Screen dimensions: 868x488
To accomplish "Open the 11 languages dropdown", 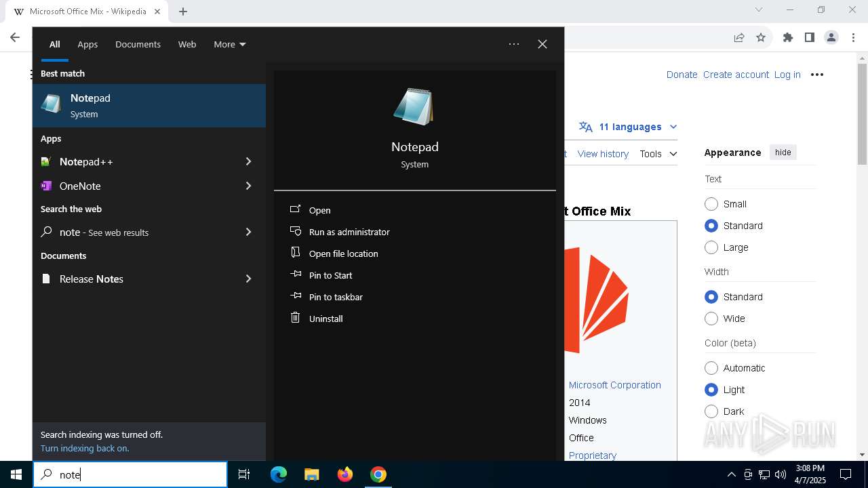I will coord(628,127).
